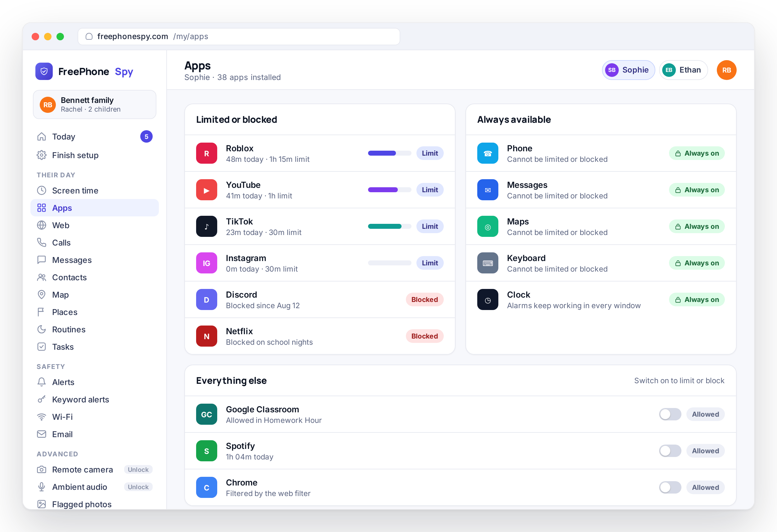Screen dimensions: 777x532
Task: Click the Blocked badge for Discord
Action: point(424,299)
